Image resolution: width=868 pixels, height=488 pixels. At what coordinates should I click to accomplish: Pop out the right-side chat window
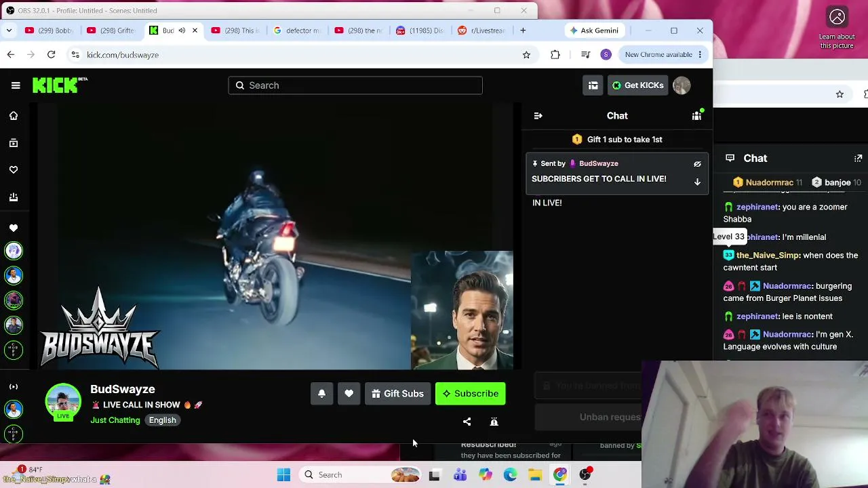pyautogui.click(x=859, y=159)
